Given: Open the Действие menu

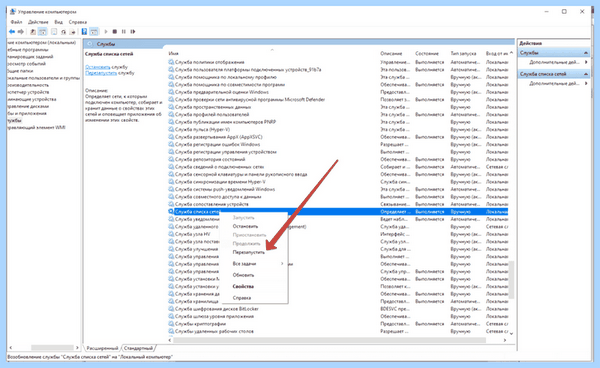Looking at the screenshot, I should (38, 22).
